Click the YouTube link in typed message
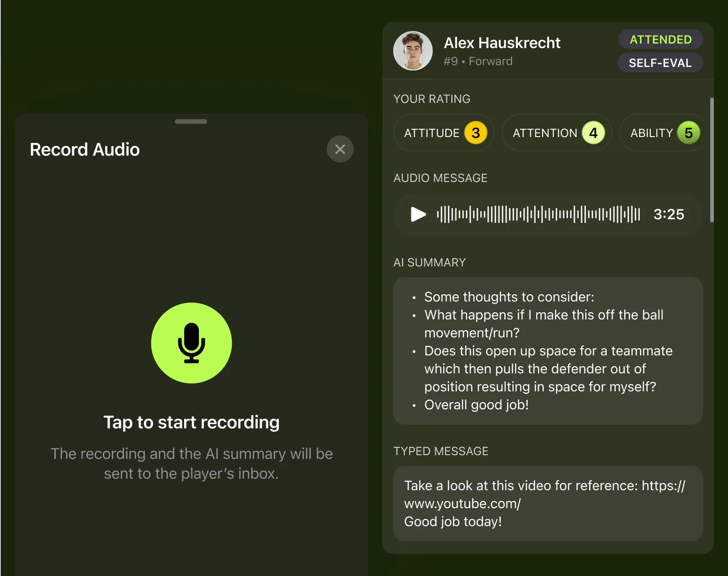 [545, 494]
